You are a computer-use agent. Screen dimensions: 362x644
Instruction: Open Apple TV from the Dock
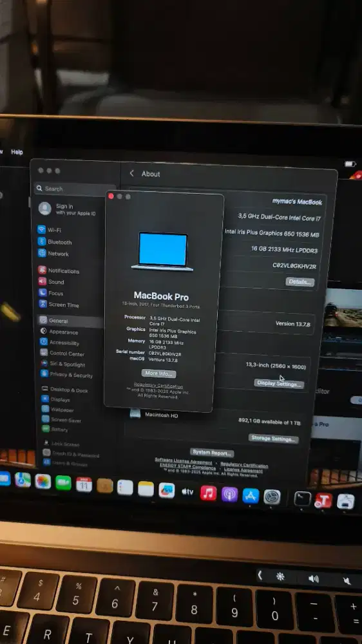(187, 491)
